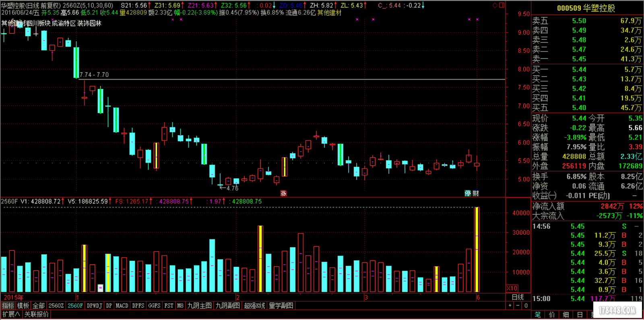Click the 净流入额 value 2842万
Image resolution: width=644 pixels, height=320 pixels.
tap(612, 206)
